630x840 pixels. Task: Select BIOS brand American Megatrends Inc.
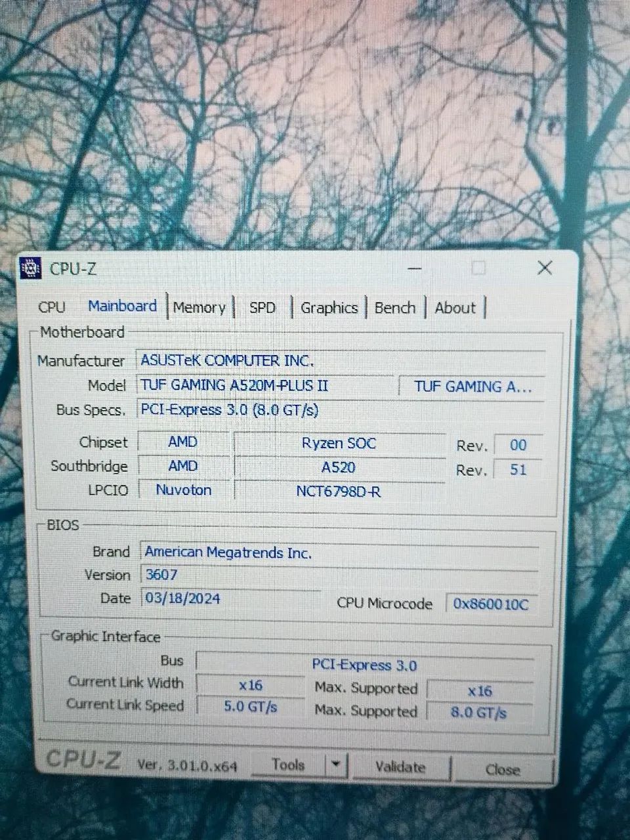tap(340, 553)
